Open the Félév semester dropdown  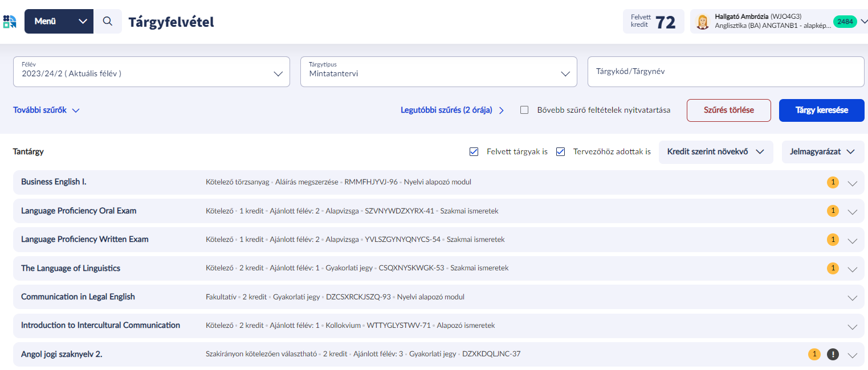pyautogui.click(x=151, y=72)
